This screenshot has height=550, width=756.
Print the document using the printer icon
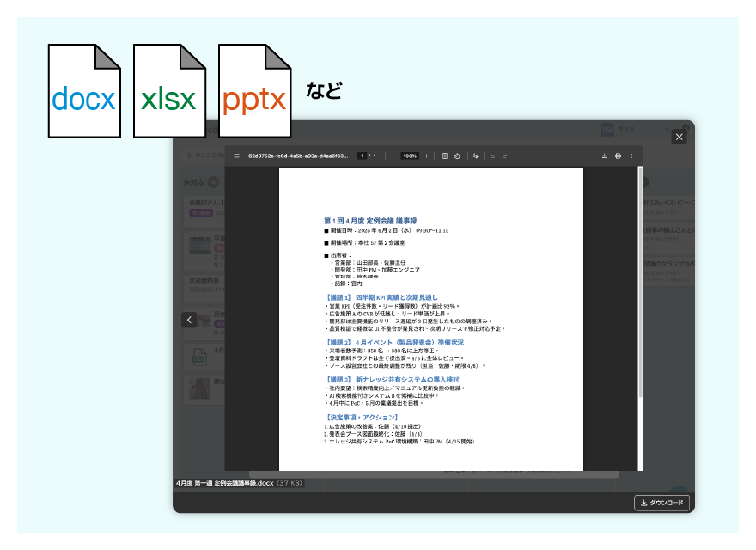click(618, 156)
